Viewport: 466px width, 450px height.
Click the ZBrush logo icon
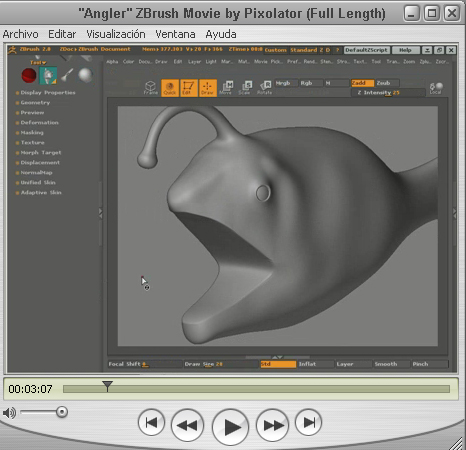(x=12, y=50)
